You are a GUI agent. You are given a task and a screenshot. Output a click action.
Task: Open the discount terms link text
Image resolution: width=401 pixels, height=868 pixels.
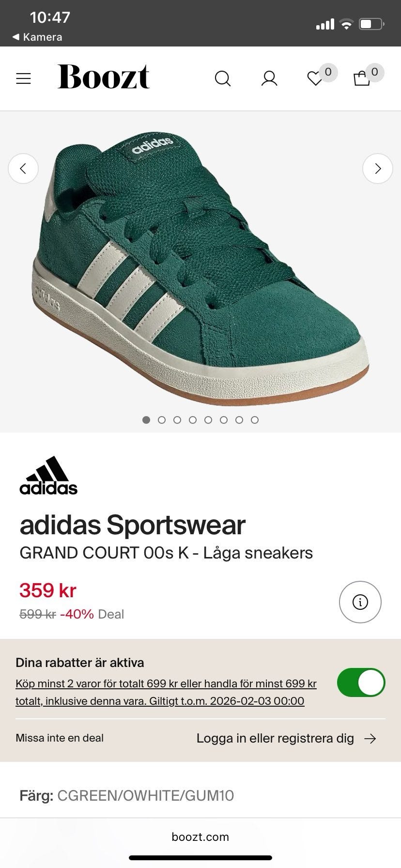pos(166,692)
